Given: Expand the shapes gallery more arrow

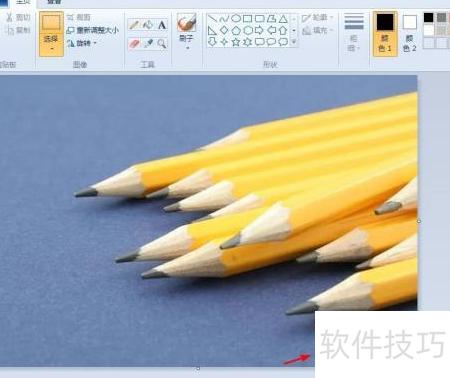Looking at the screenshot, I should 294,42.
